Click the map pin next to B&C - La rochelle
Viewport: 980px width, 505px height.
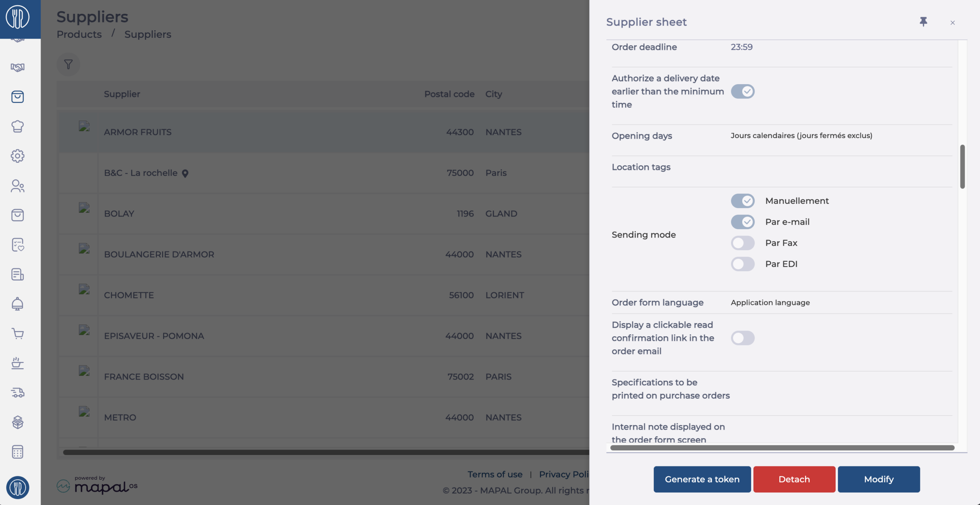pos(185,174)
